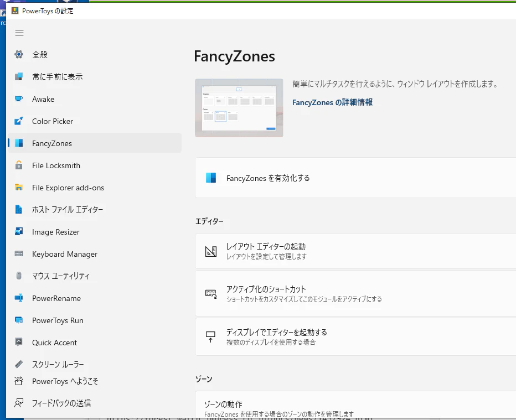Click the General (全般) gear icon
516x420 pixels.
click(19, 54)
